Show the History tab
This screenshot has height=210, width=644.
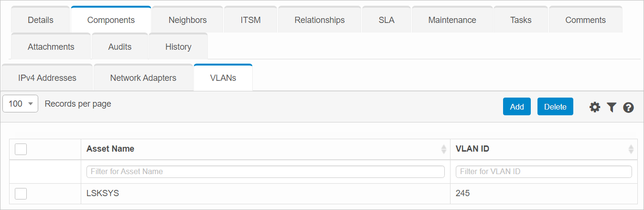click(x=178, y=47)
